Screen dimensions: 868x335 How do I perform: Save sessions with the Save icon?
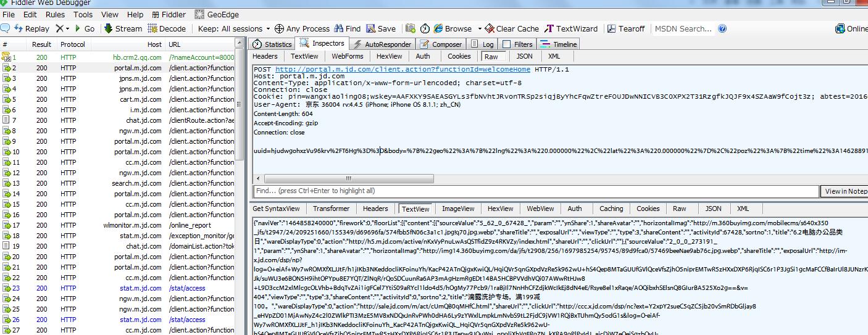click(x=371, y=28)
